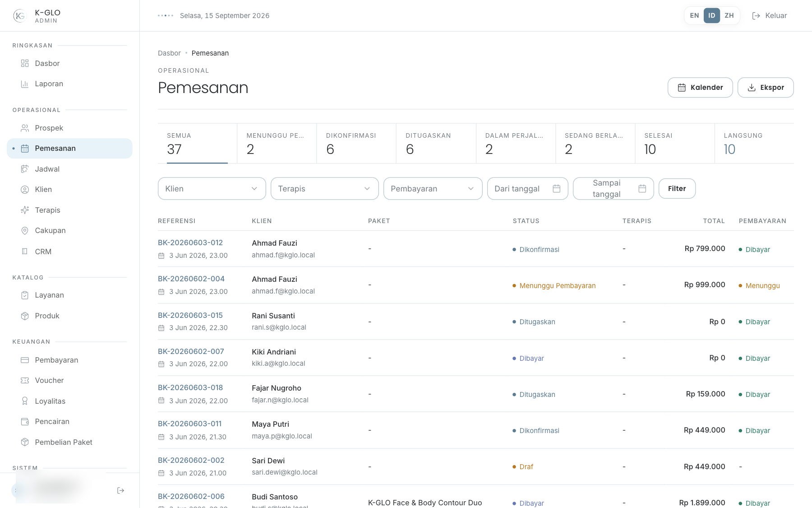This screenshot has height=508, width=812.
Task: Expand the Terapis filter dropdown
Action: click(324, 188)
